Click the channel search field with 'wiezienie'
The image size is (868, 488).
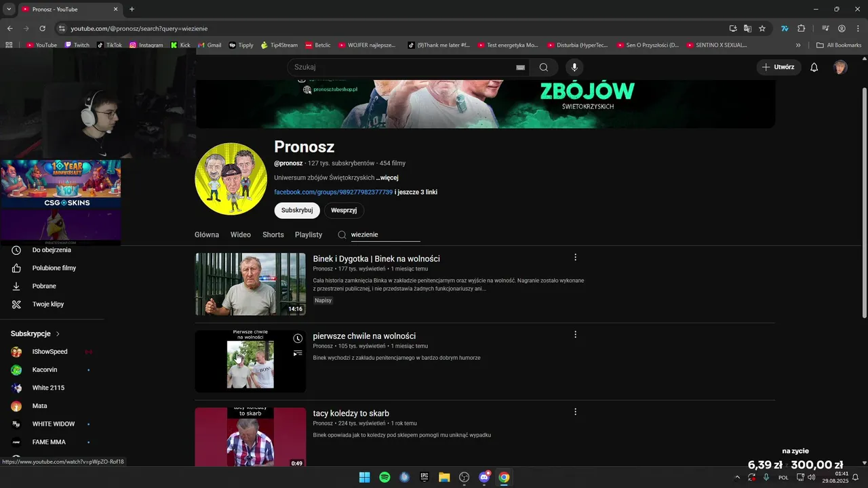(x=385, y=235)
